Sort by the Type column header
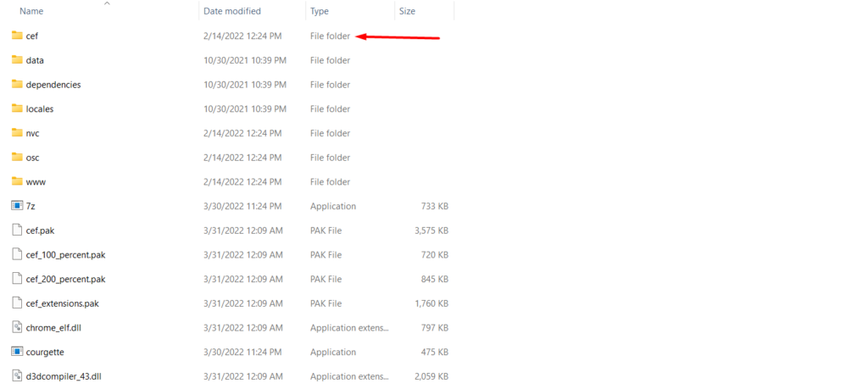This screenshot has width=868, height=389. 320,11
